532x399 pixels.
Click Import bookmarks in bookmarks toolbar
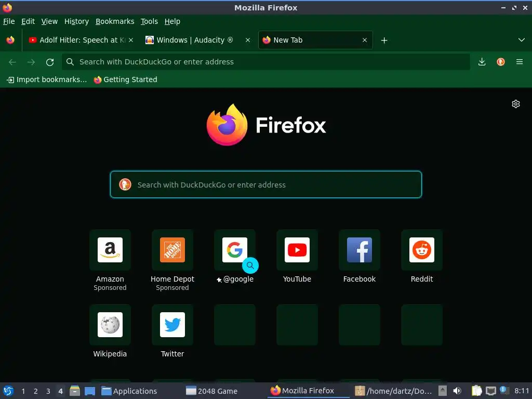pos(47,79)
